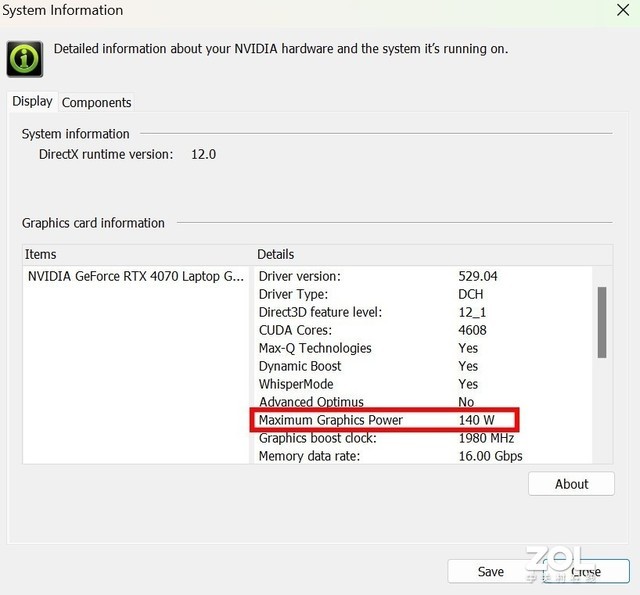This screenshot has width=640, height=595.
Task: Click the Details column header
Action: tap(276, 254)
